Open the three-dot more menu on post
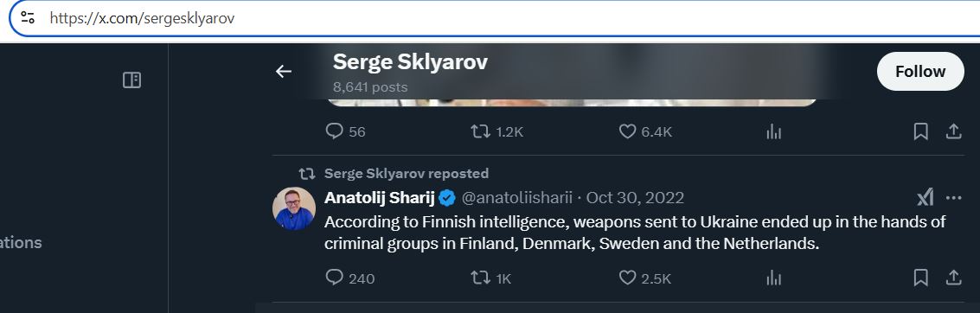This screenshot has height=313, width=980. point(954,198)
